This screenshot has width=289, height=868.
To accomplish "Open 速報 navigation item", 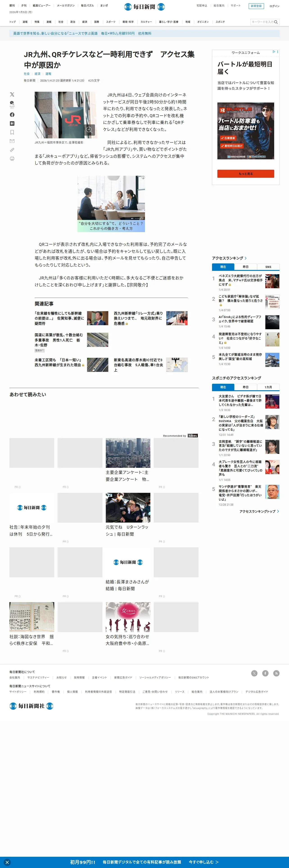I will (x=25, y=22).
